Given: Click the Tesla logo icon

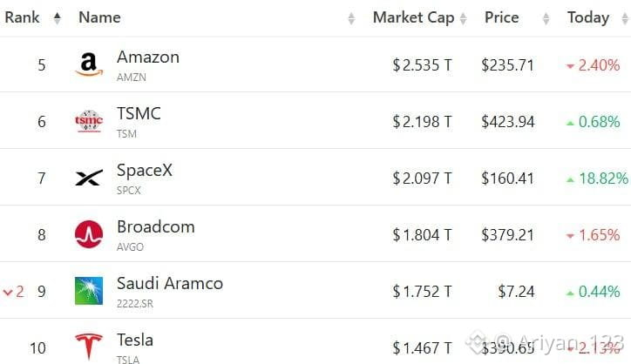Looking at the screenshot, I should (89, 347).
